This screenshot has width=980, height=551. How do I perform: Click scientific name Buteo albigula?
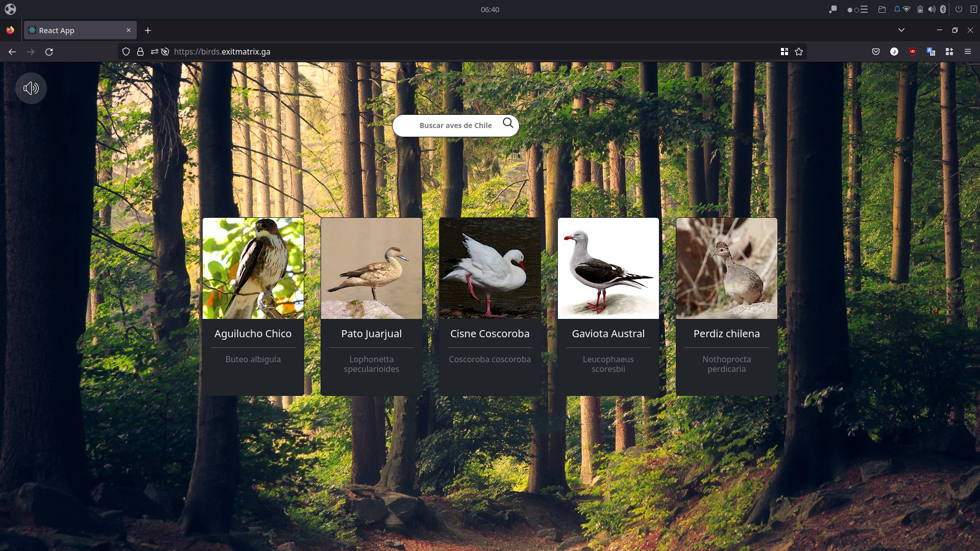tap(253, 359)
